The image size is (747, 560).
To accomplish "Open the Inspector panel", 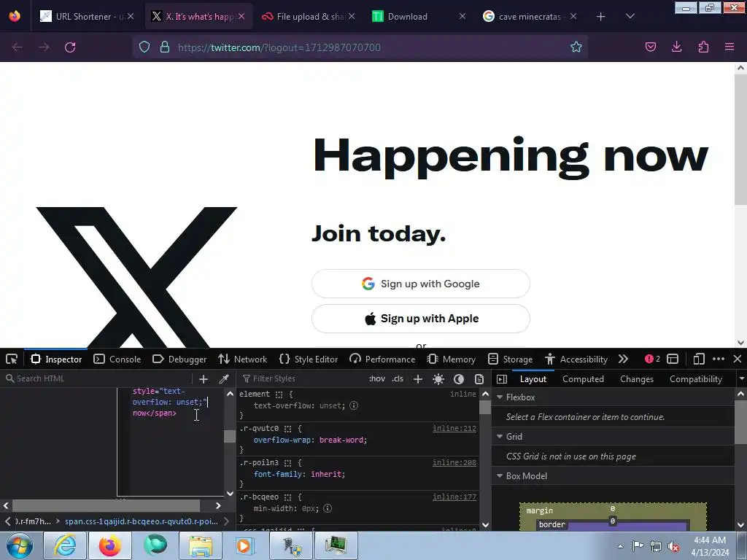I will pos(56,359).
